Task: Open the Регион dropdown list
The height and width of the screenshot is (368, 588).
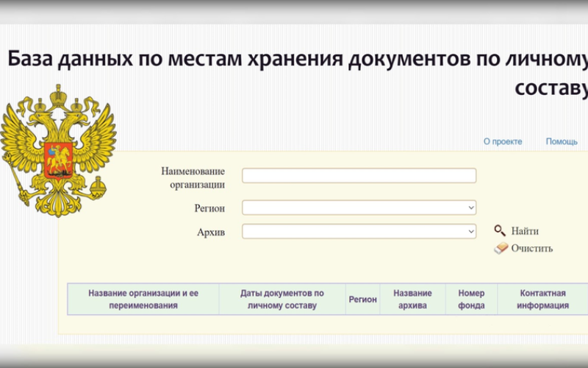Action: [x=359, y=208]
